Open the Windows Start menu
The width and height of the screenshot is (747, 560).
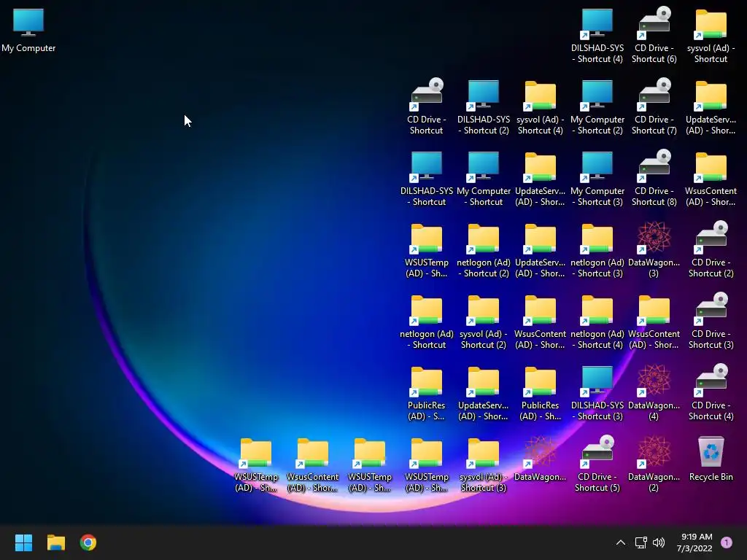[x=23, y=542]
